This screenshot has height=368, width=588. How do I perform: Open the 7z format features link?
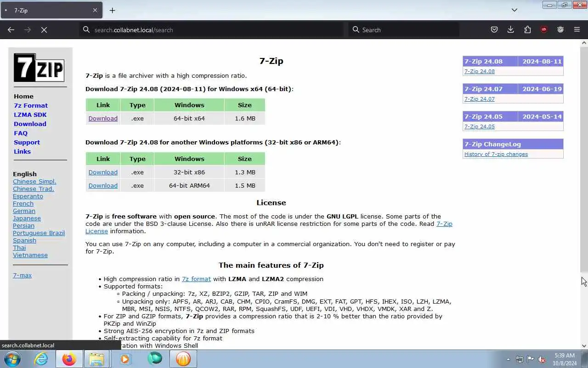(196, 279)
